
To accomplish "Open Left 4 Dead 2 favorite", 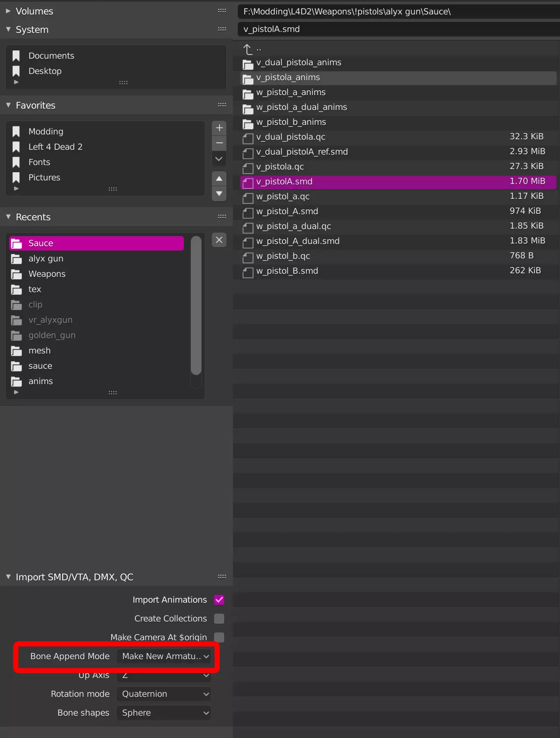I will click(x=55, y=147).
